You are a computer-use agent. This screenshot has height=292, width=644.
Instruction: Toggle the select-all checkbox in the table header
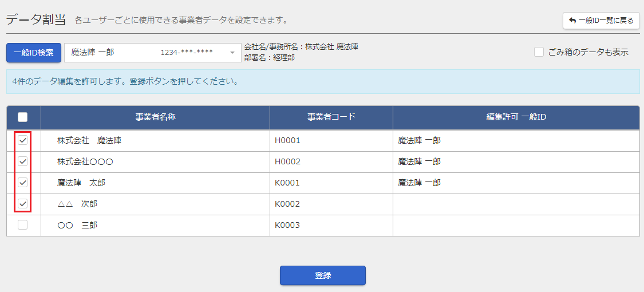pos(23,117)
